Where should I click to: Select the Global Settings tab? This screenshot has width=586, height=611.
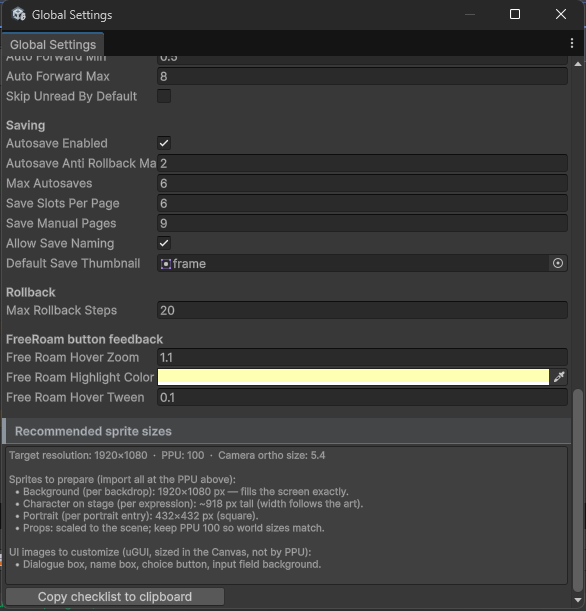[53, 44]
